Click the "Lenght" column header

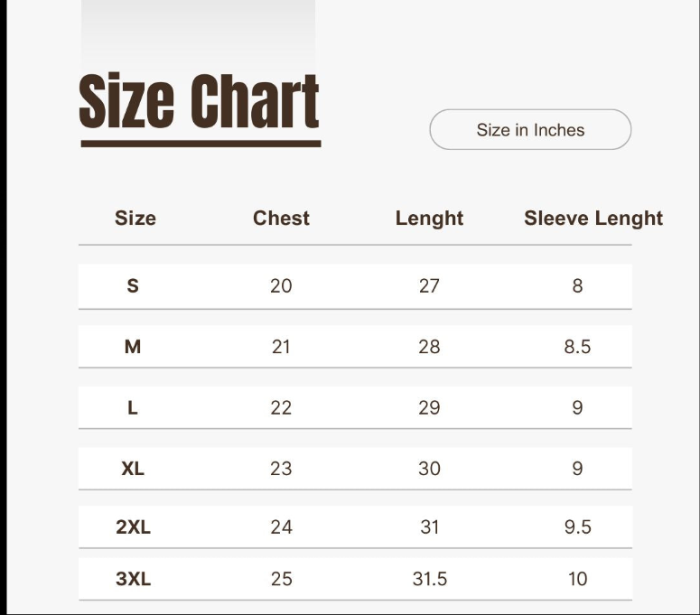tap(429, 219)
